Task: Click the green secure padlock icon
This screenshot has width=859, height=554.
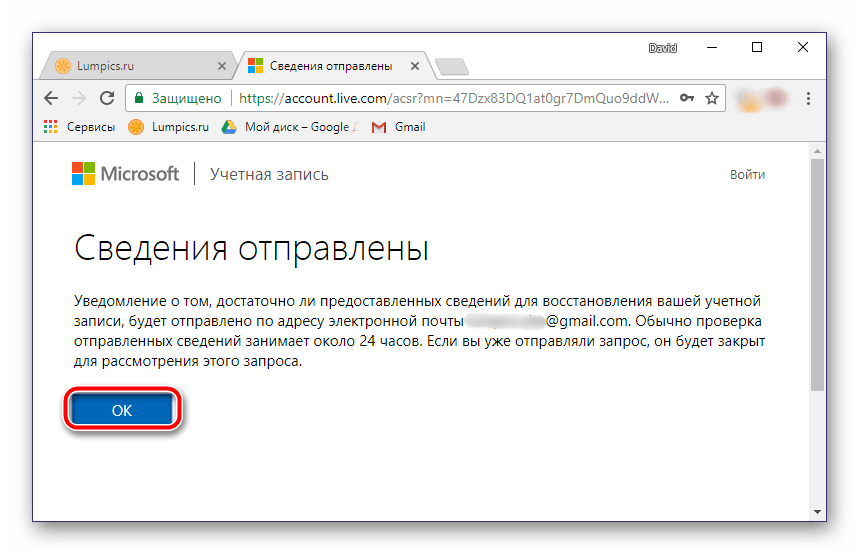Action: click(x=139, y=98)
